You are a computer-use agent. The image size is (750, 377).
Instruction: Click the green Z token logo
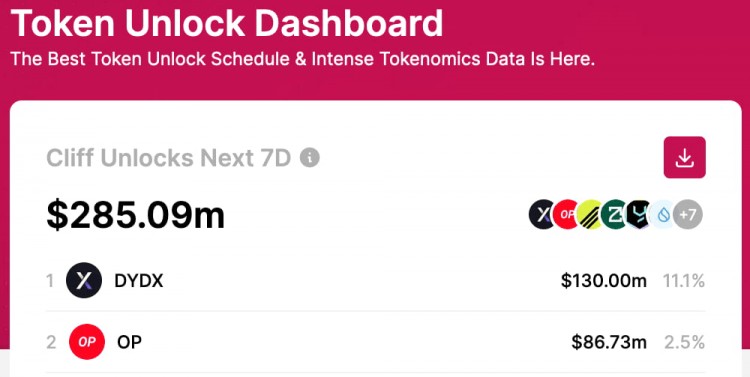tap(614, 214)
